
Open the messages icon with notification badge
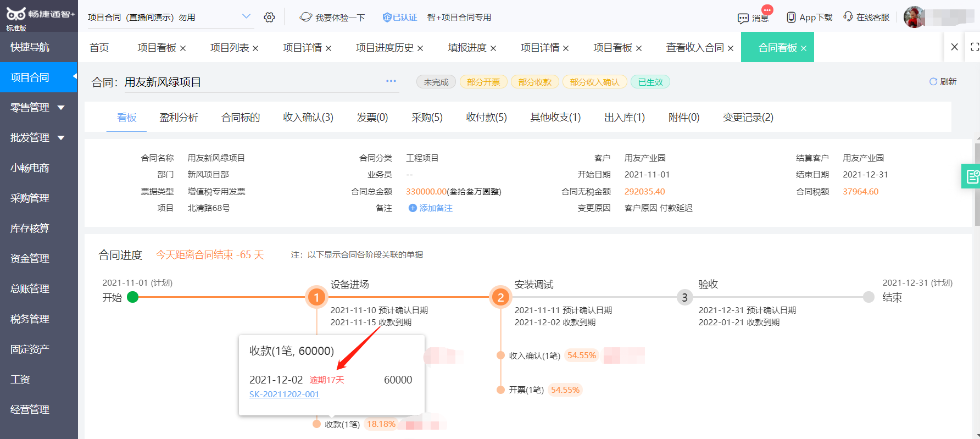click(743, 18)
